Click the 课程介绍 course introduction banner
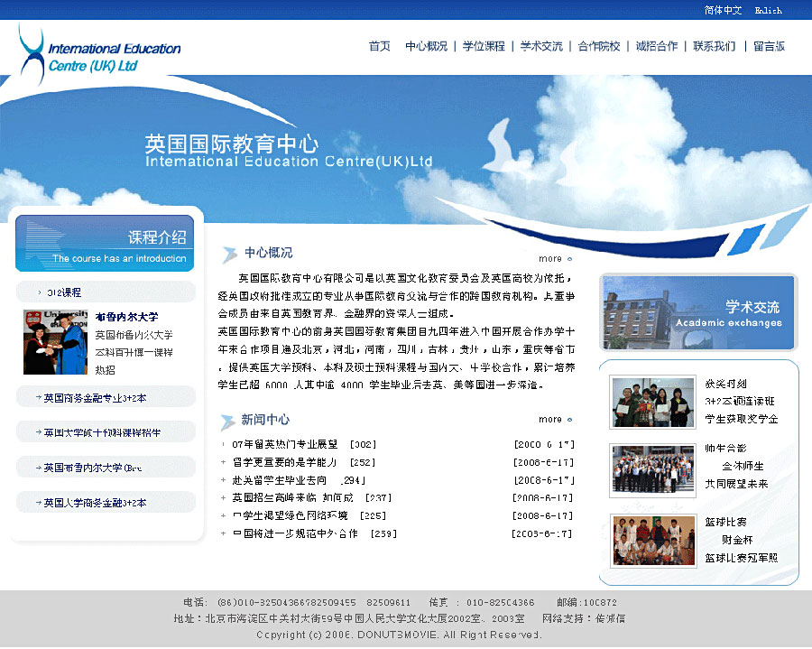The image size is (812, 649). click(105, 244)
